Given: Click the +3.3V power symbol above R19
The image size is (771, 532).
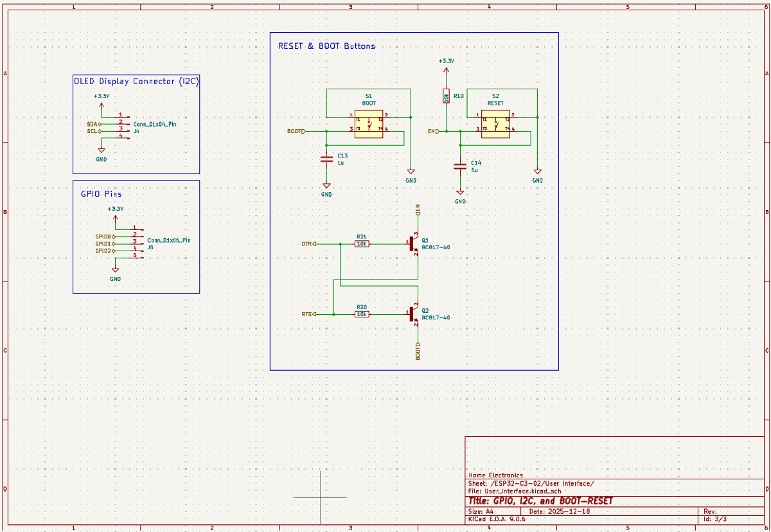Looking at the screenshot, I should click(446, 64).
